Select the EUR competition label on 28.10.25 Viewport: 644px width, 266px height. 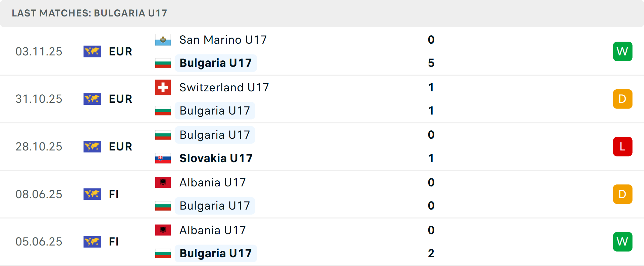coord(120,146)
